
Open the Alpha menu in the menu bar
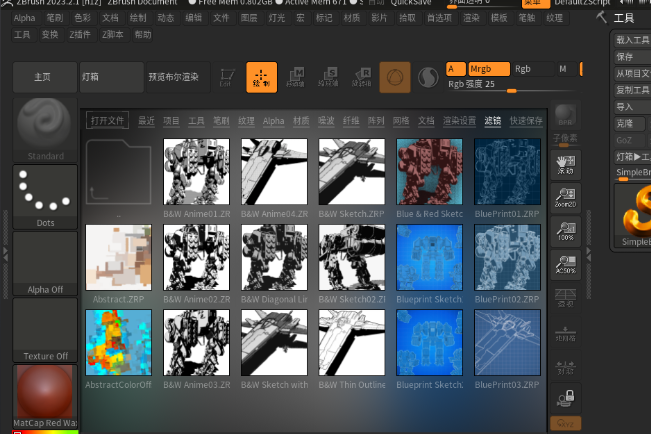click(x=24, y=18)
